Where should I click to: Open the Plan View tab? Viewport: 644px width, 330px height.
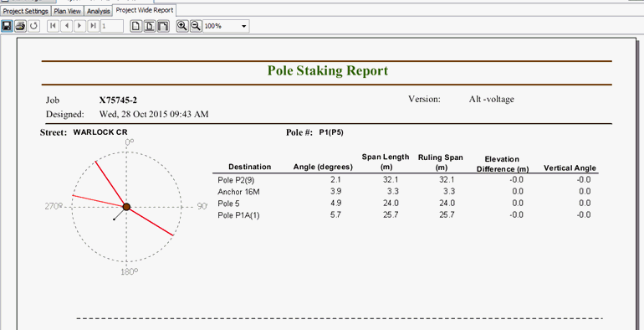point(68,11)
